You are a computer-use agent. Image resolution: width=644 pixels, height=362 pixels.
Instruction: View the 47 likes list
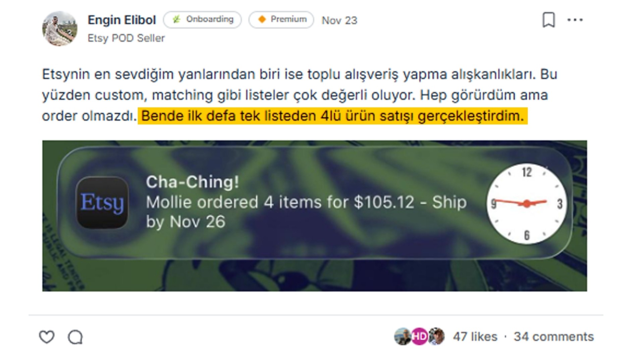point(475,337)
